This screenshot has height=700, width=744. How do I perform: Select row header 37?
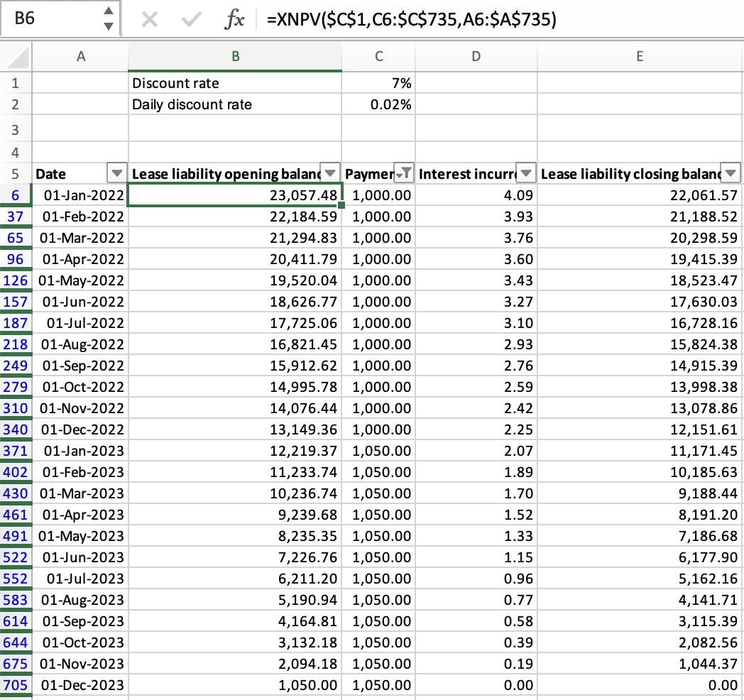(x=16, y=217)
